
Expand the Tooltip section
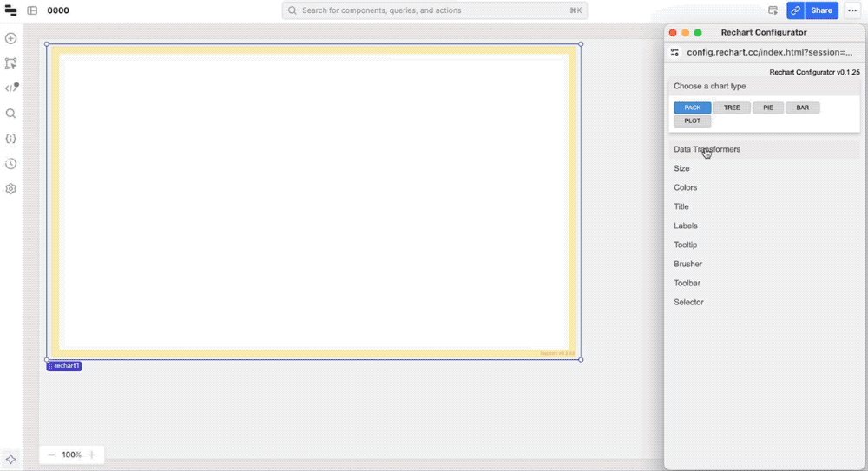pos(686,245)
